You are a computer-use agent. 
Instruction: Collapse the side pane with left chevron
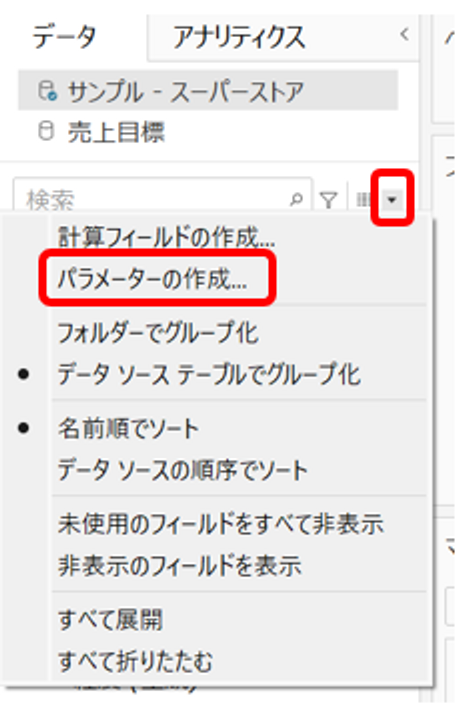[404, 35]
